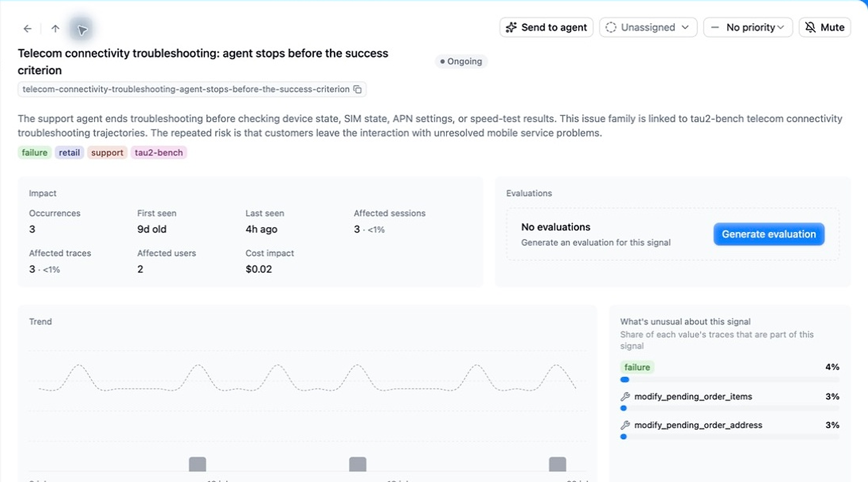Screen dimensions: 868x482
Task: Click the modify_pending_order_items progress bar
Action: (x=729, y=408)
